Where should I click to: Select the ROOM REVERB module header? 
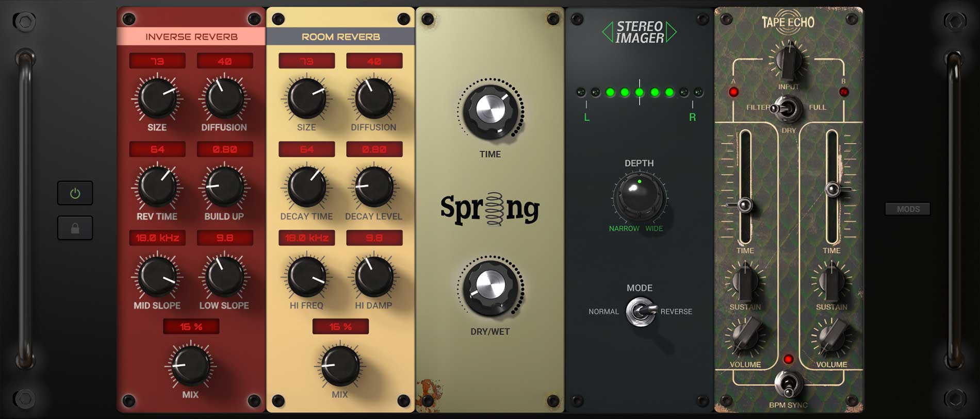pyautogui.click(x=340, y=37)
